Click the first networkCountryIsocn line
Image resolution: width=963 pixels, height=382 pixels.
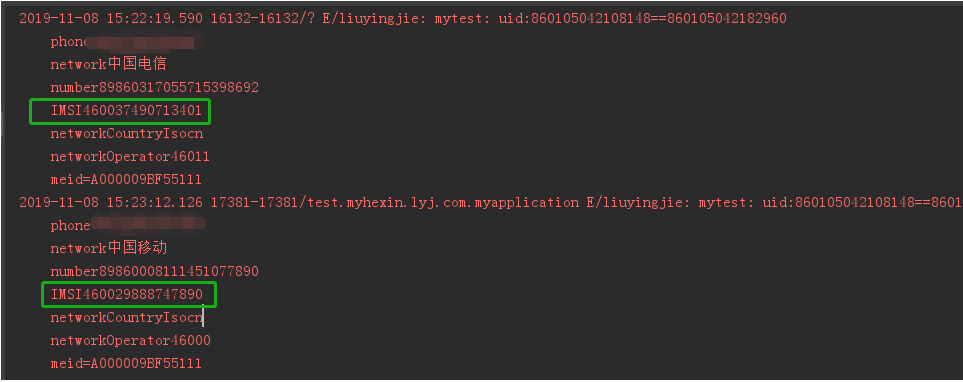127,133
